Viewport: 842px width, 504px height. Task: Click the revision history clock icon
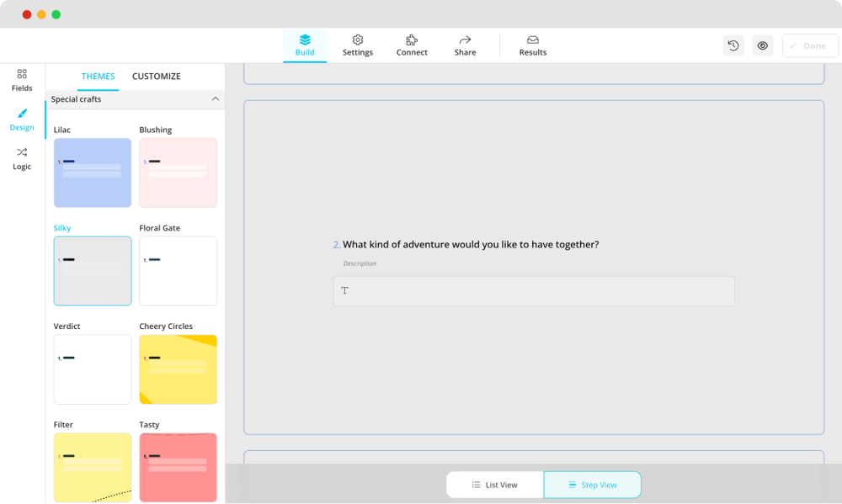[733, 46]
